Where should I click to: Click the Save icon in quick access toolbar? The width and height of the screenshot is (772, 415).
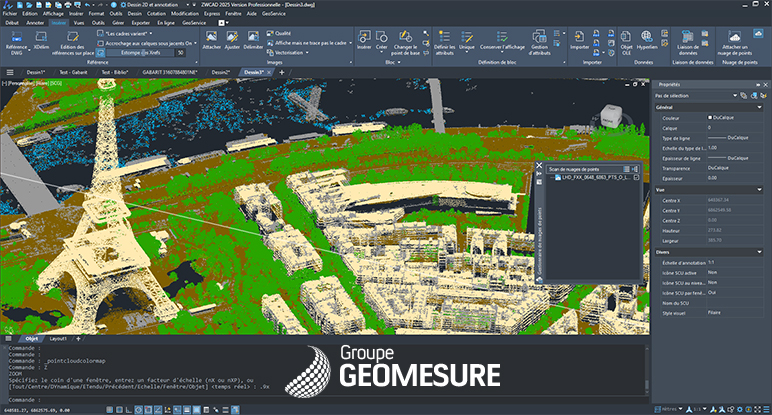pyautogui.click(x=39, y=4)
